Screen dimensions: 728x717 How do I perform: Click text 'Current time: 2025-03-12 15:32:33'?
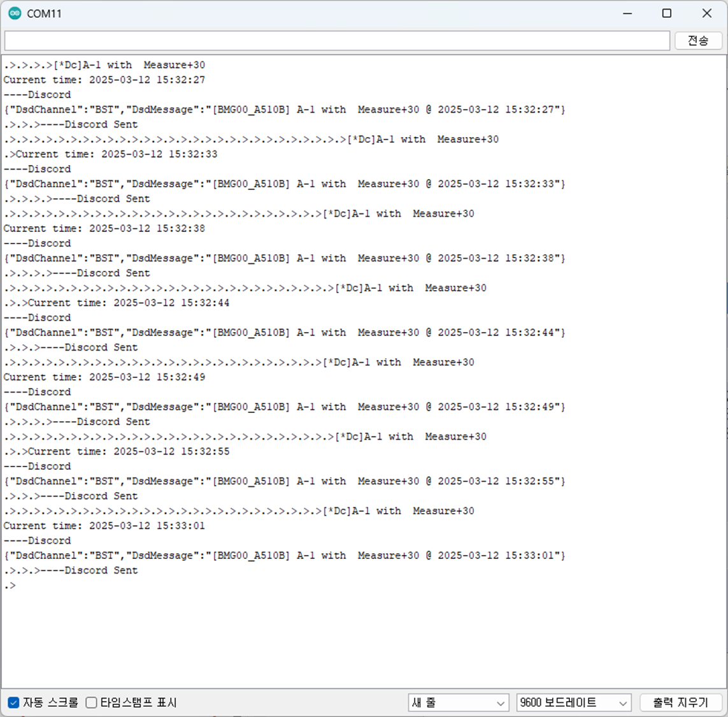coord(117,154)
